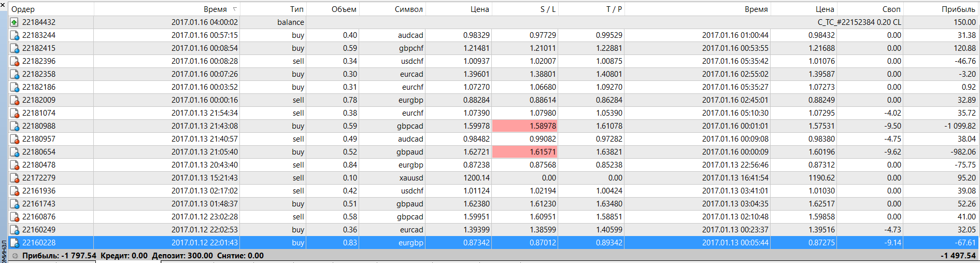The height and width of the screenshot is (263, 980).
Task: Click the Снятие: 0.00 summary text
Action: coord(240,256)
